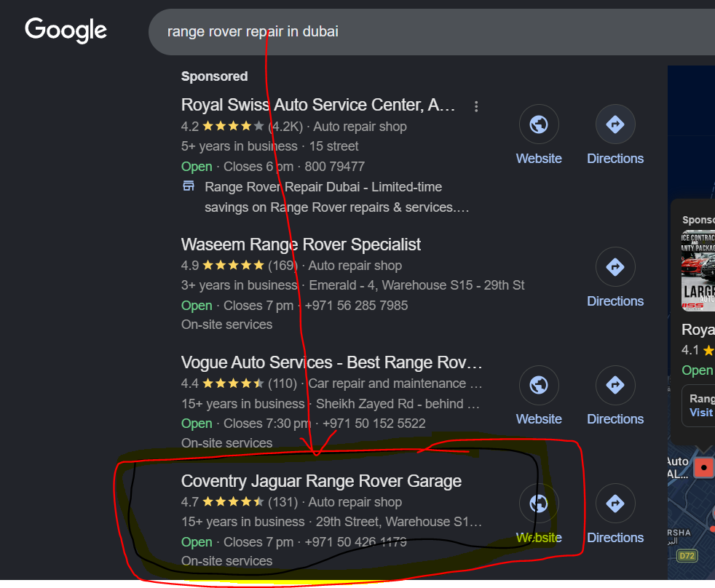Click Directions label for Waseem Specialist

[x=615, y=301]
